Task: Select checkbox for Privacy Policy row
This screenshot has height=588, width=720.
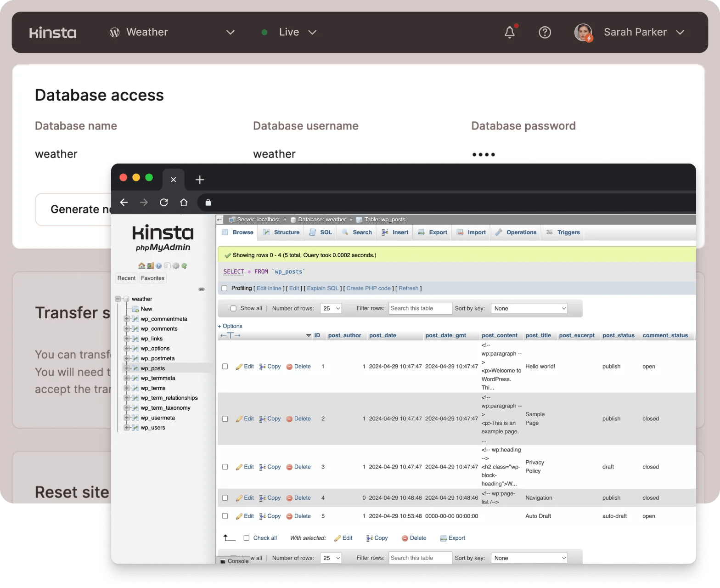Action: tap(225, 467)
